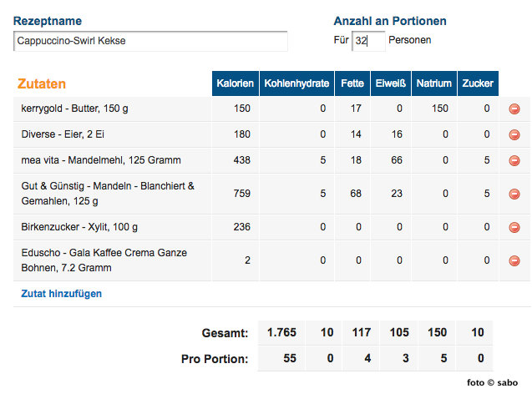
Task: Open the kerrygold Butter ingredient entry
Action: pos(74,109)
